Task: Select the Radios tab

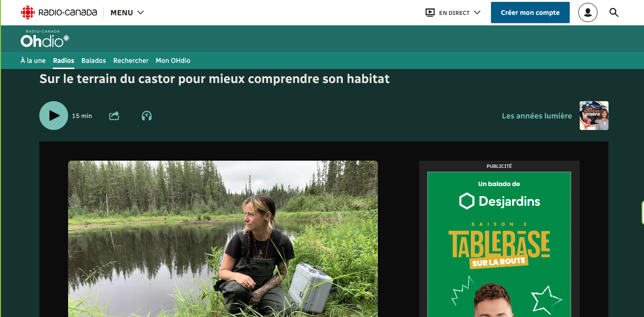Action: [64, 60]
